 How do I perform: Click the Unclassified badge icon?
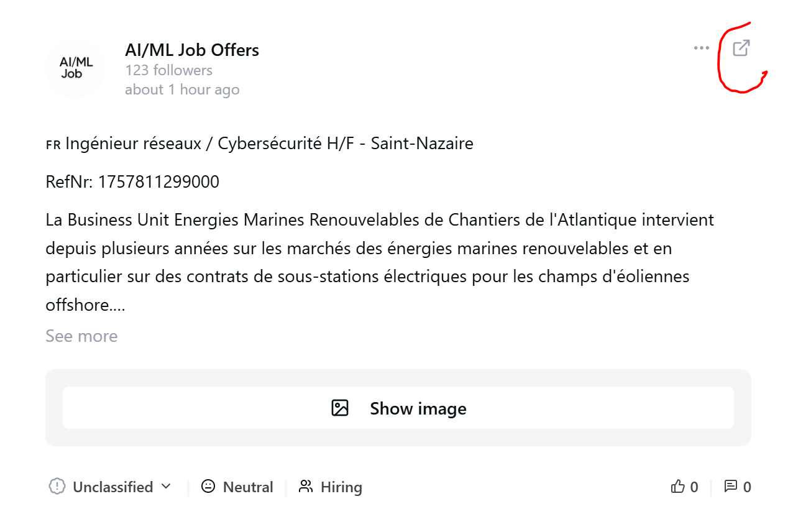pos(57,486)
